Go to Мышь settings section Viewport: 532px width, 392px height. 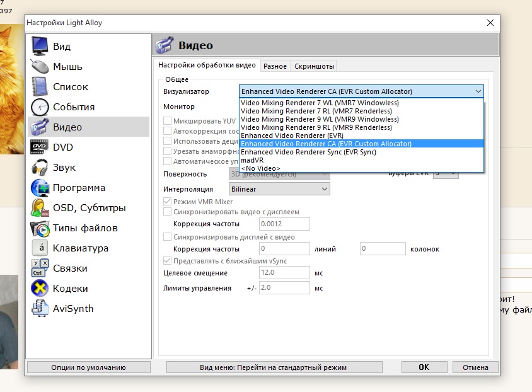88,66
